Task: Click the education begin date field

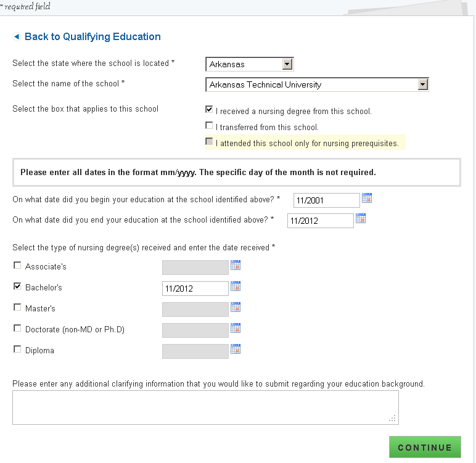Action: [326, 200]
